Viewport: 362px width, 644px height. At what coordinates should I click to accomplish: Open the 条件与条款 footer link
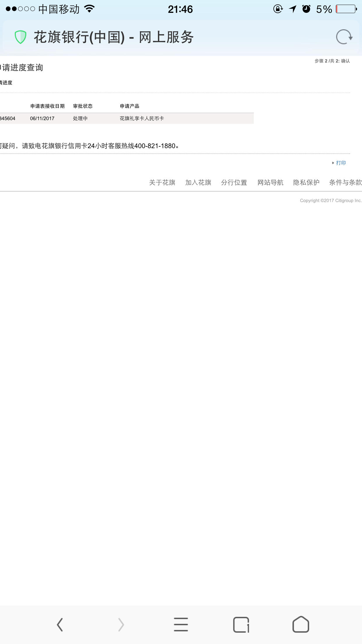(346, 183)
